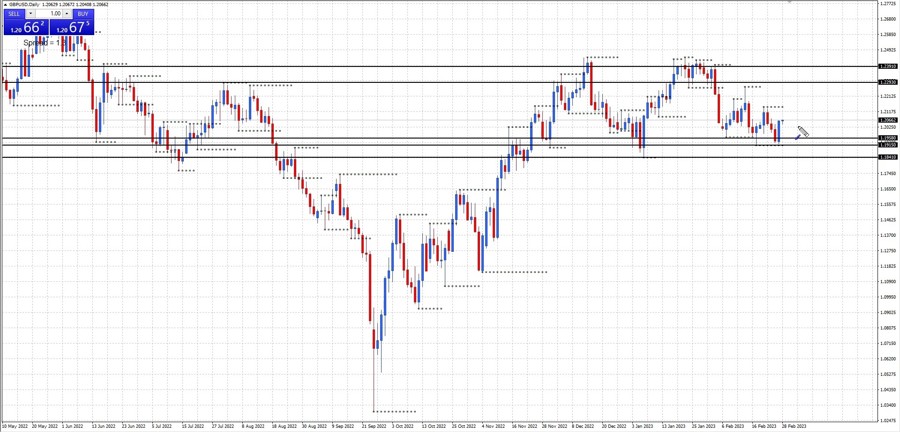Click the chart shift marker on top edge
Image resolution: width=900 pixels, height=432 pixels.
[x=789, y=3]
